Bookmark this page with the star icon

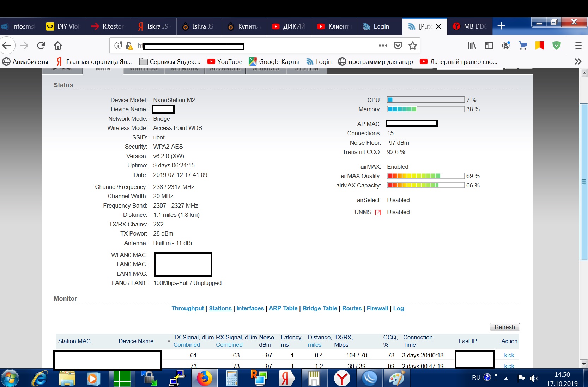coord(413,46)
